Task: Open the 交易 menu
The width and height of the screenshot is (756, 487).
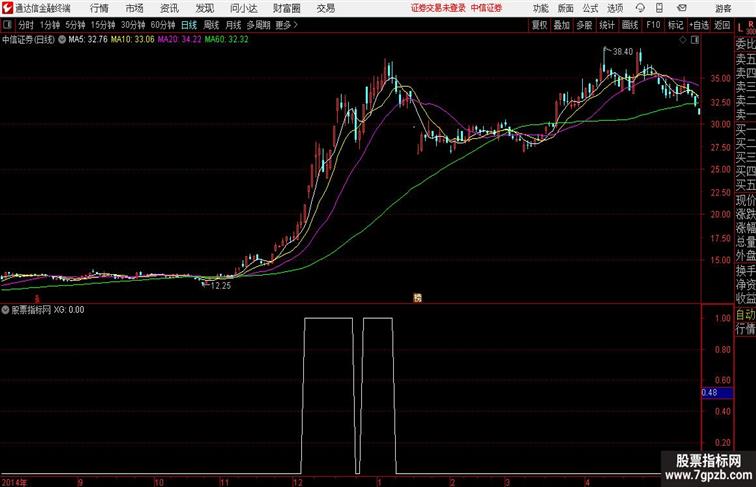Action: (325, 8)
